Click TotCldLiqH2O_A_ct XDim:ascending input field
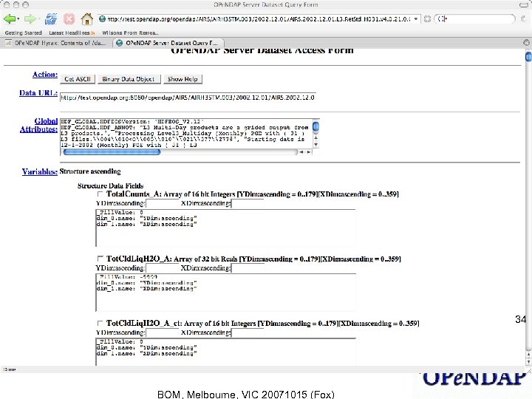 click(248, 332)
